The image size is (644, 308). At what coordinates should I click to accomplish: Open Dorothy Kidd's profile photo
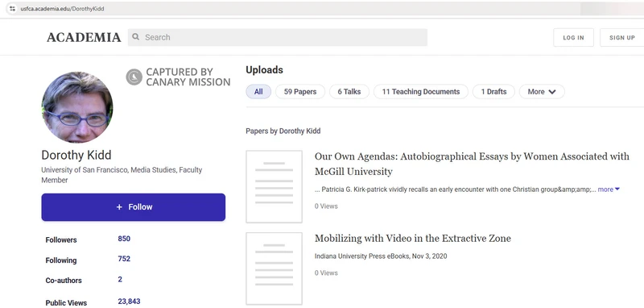click(x=77, y=107)
